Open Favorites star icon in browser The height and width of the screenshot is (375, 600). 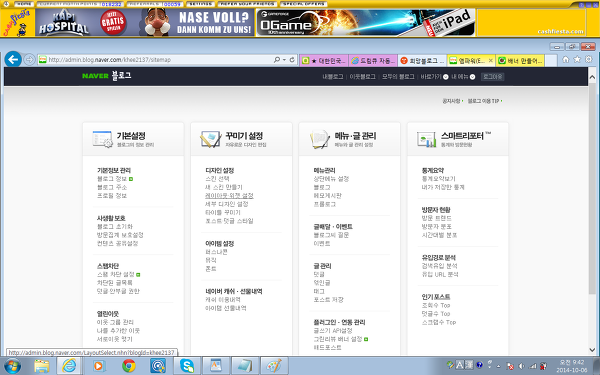[x=577, y=59]
